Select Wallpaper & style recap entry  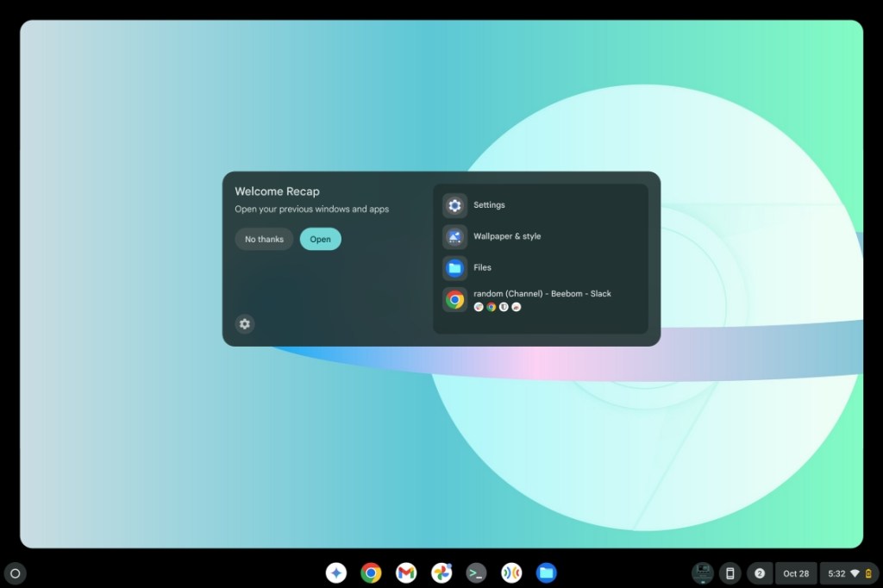507,236
